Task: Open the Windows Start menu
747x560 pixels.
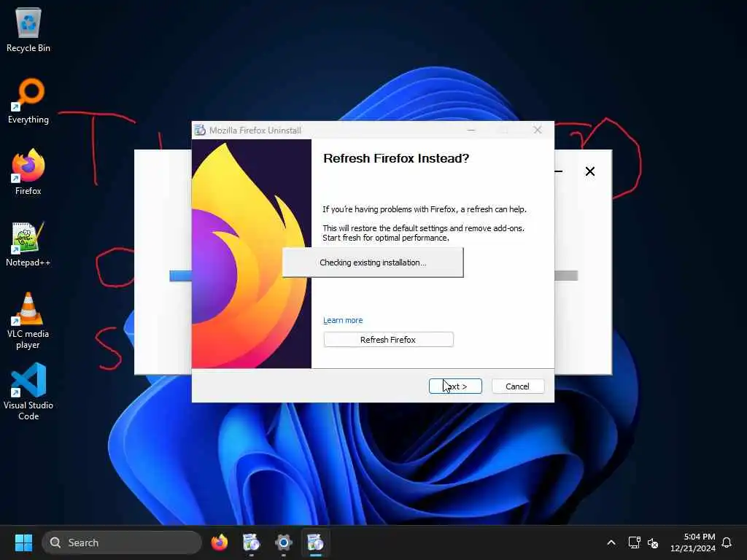Action: coord(23,542)
